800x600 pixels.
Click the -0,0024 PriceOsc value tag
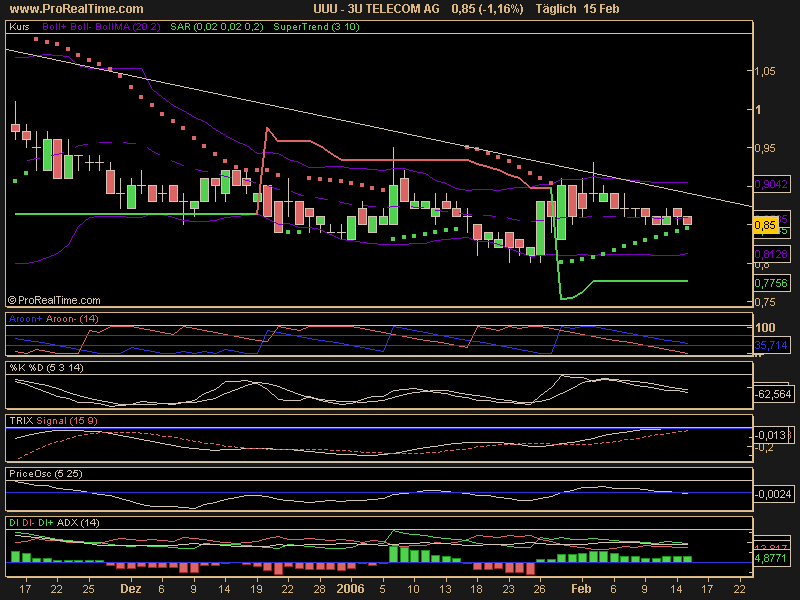tap(773, 494)
